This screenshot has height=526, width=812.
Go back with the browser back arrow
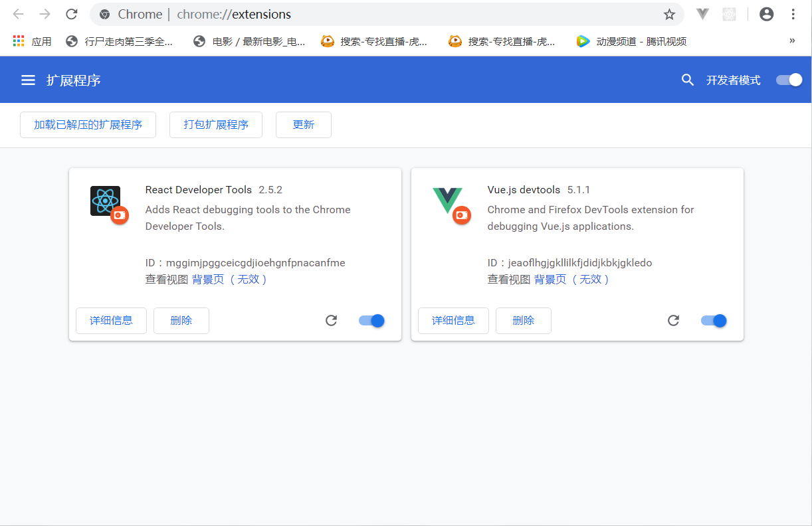(x=18, y=14)
